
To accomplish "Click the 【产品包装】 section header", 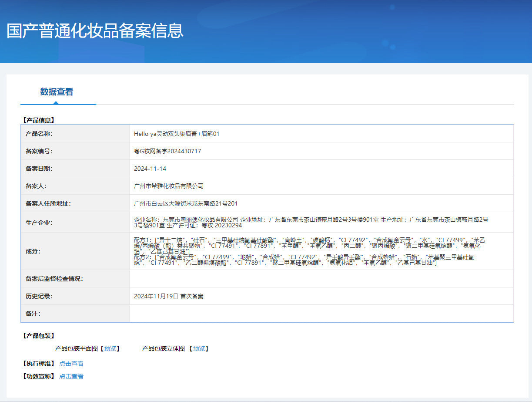I will pyautogui.click(x=38, y=336).
